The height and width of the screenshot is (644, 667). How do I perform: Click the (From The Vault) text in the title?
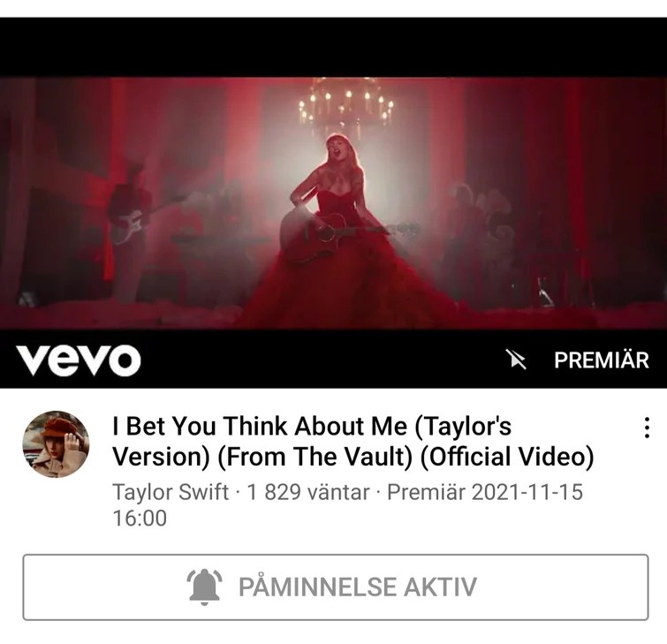315,457
